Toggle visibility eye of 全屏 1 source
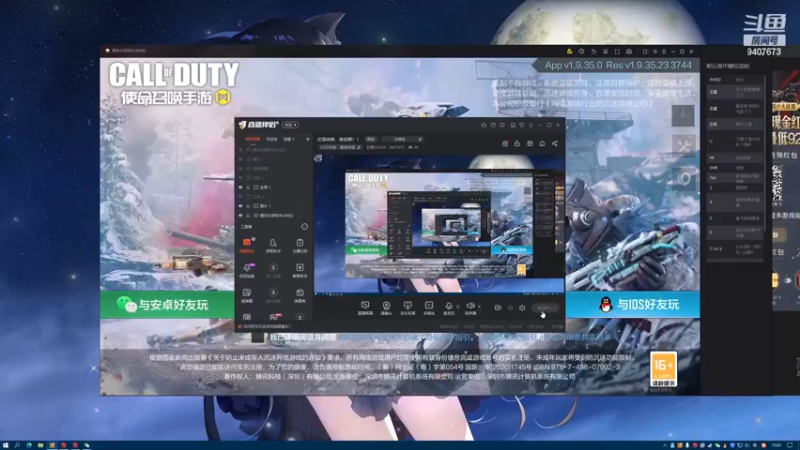Screen dimensions: 800x450 [240, 187]
